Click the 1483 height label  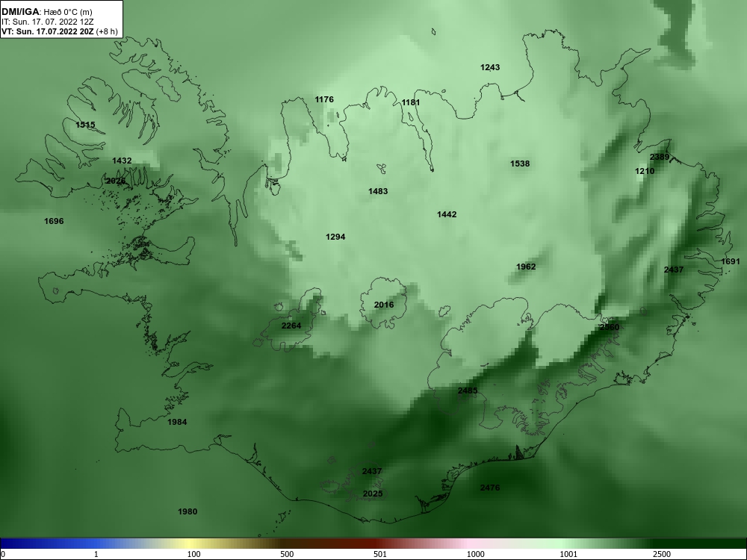tap(378, 191)
